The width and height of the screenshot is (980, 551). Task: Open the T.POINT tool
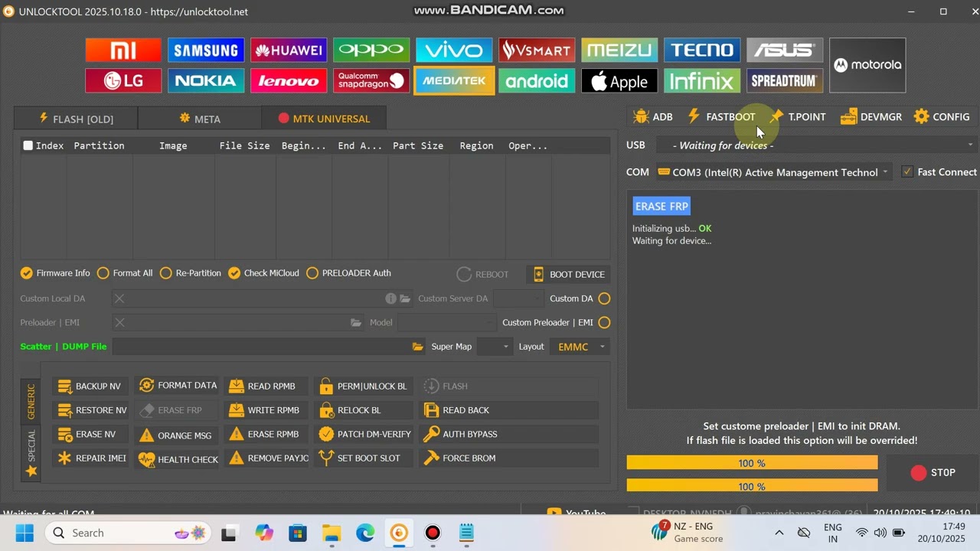point(798,116)
